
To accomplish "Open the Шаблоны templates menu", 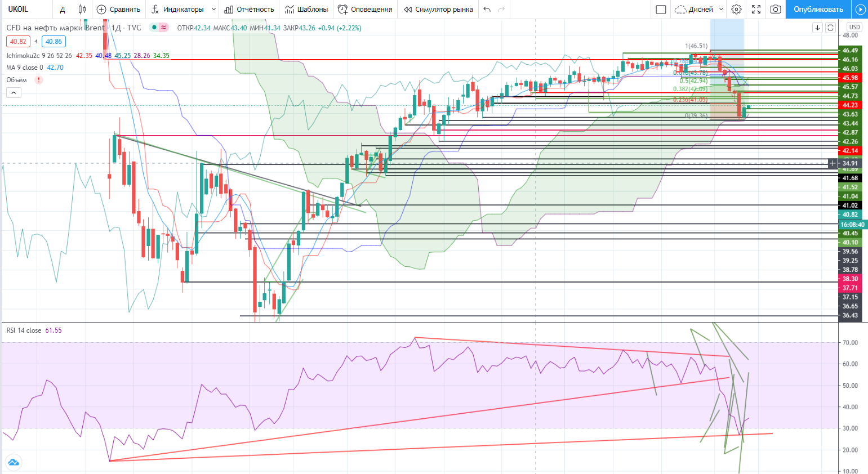I will (x=306, y=9).
